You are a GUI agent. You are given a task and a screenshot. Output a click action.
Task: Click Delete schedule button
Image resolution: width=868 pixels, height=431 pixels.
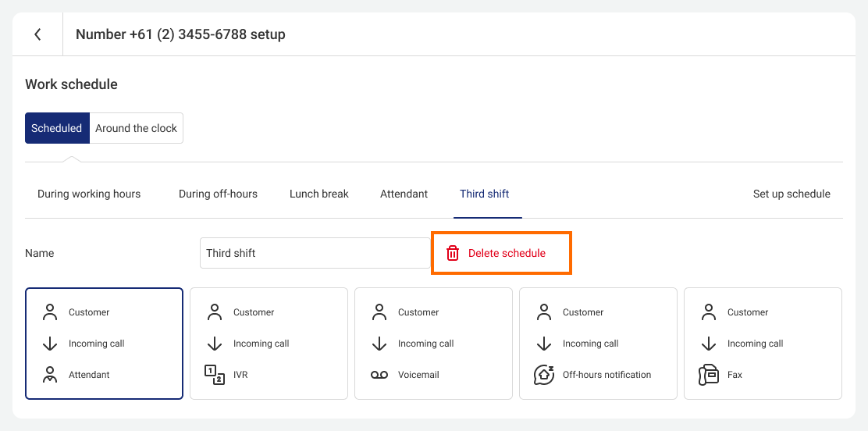(x=501, y=253)
